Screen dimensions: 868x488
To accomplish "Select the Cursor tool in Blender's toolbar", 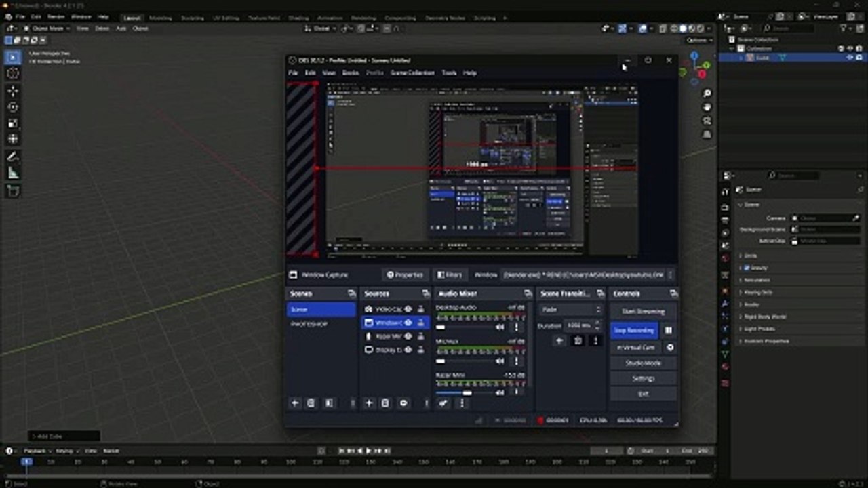I will [12, 74].
